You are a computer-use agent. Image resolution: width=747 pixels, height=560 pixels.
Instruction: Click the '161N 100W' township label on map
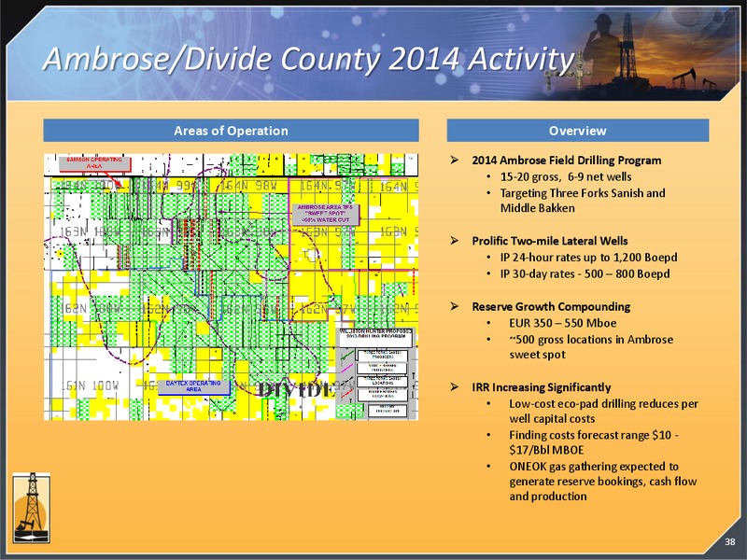[x=90, y=385]
